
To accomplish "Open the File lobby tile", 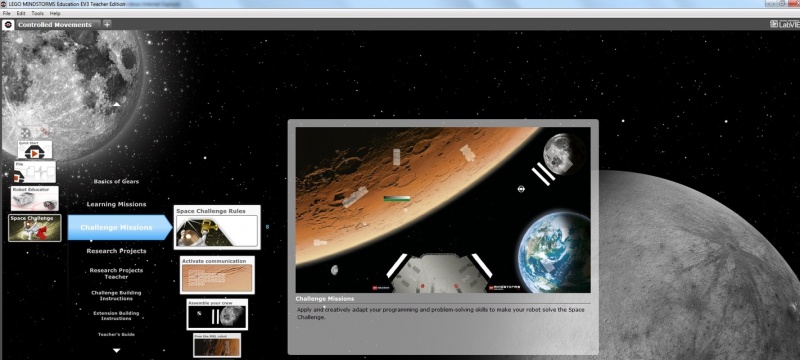I will (35, 172).
